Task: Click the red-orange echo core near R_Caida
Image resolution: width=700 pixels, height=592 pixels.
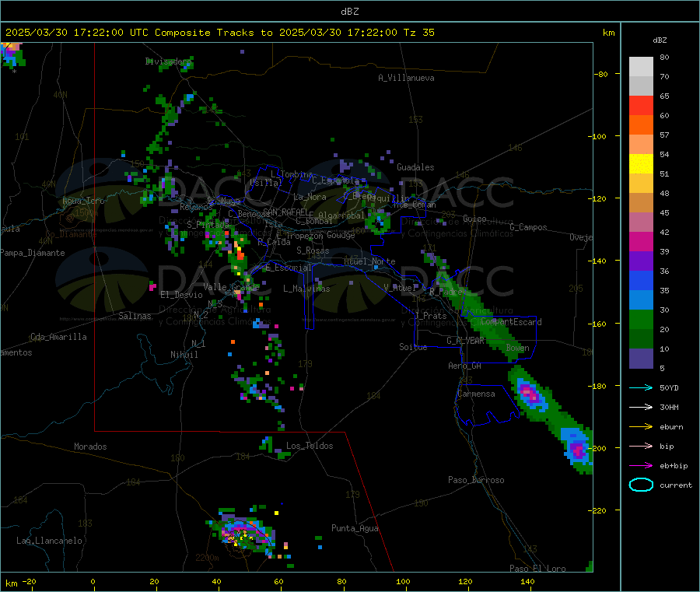Action: [240, 254]
